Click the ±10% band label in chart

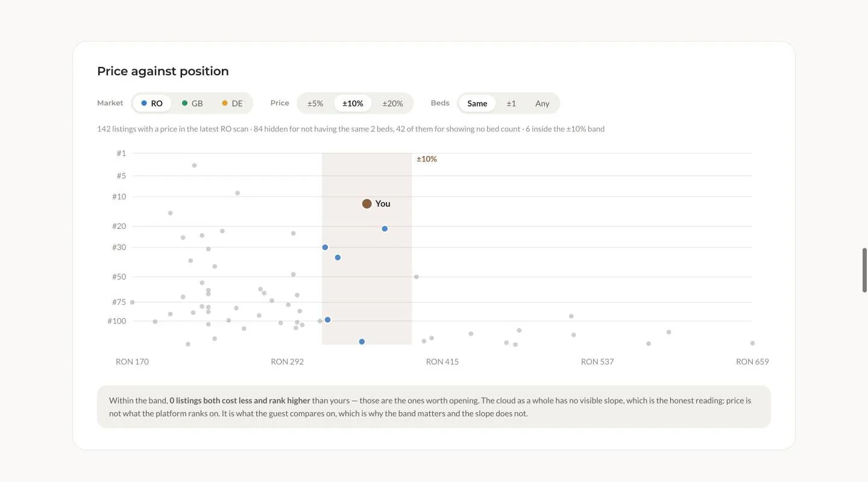click(x=427, y=159)
